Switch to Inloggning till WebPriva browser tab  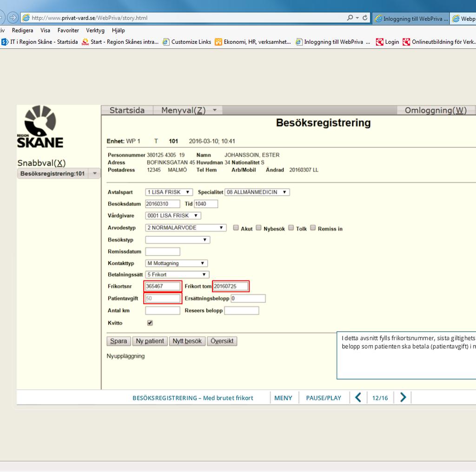[411, 19]
